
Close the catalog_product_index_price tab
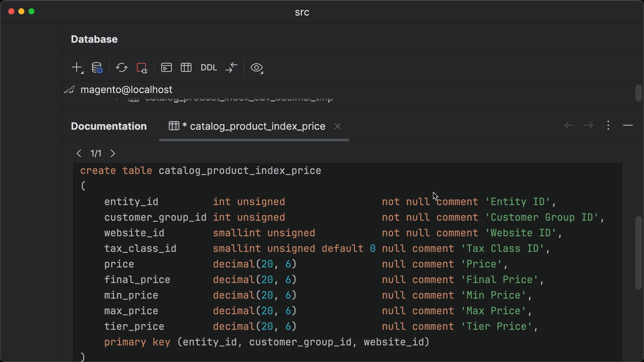[338, 126]
